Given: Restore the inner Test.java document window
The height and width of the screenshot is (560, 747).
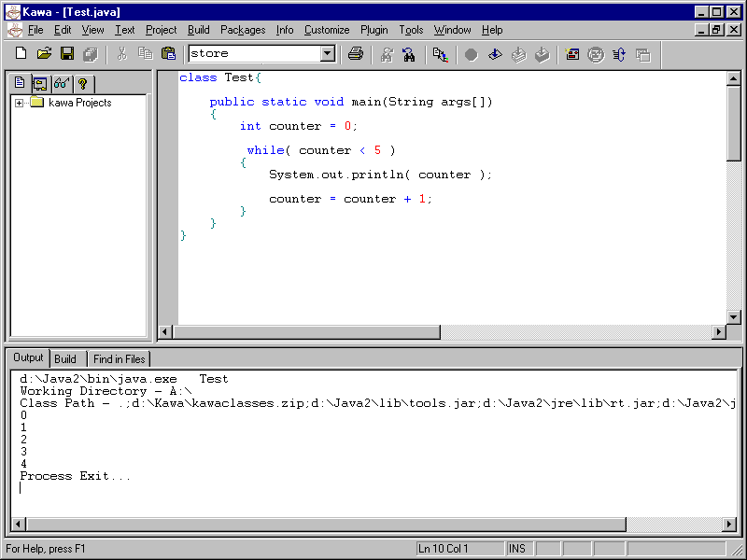Looking at the screenshot, I should pos(716,30).
